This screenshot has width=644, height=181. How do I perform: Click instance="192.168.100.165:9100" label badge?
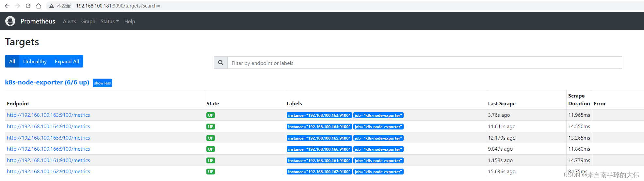point(319,138)
